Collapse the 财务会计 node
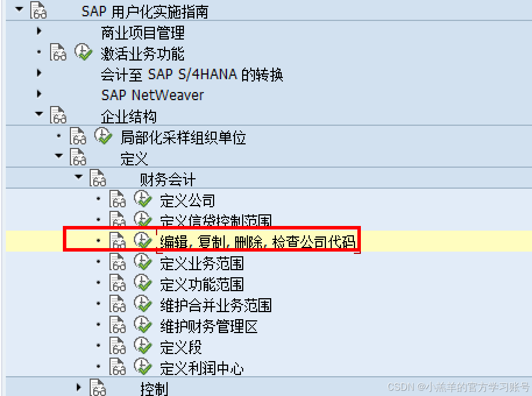 click(x=79, y=177)
